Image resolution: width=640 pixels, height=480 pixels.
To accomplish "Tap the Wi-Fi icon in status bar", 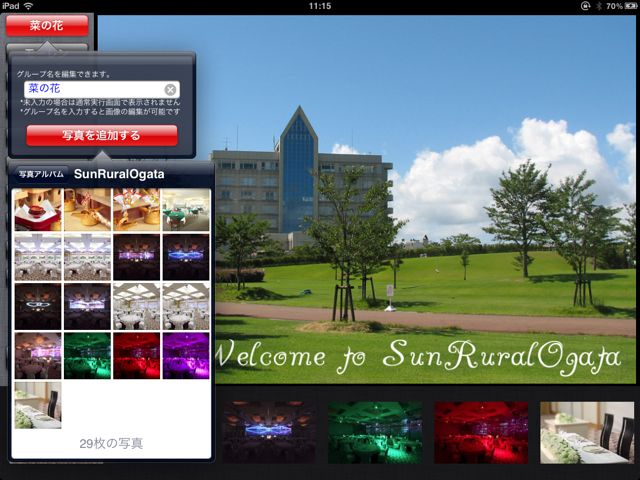I will (x=28, y=6).
